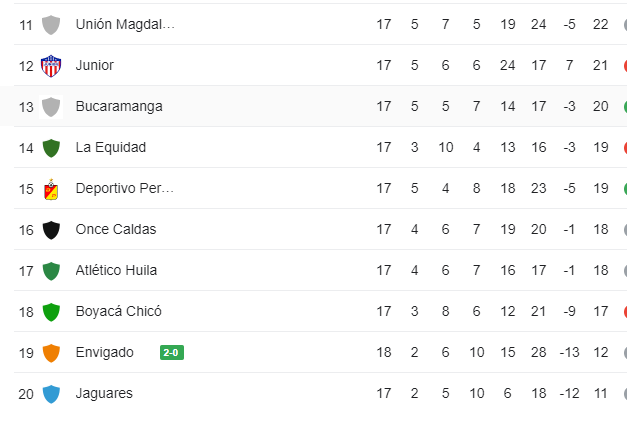Click the black Once Caldas shield icon
This screenshot has height=424, width=627.
(51, 230)
